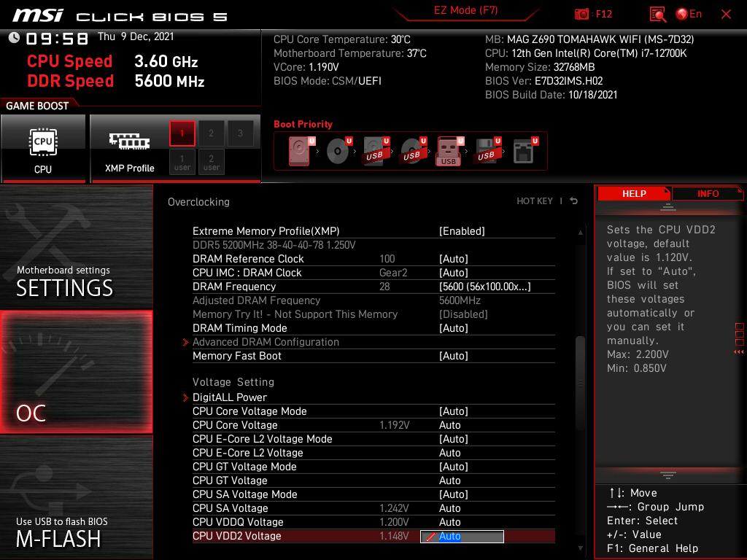The width and height of the screenshot is (747, 560).
Task: Click scroll up arrow of settings list
Action: [580, 233]
